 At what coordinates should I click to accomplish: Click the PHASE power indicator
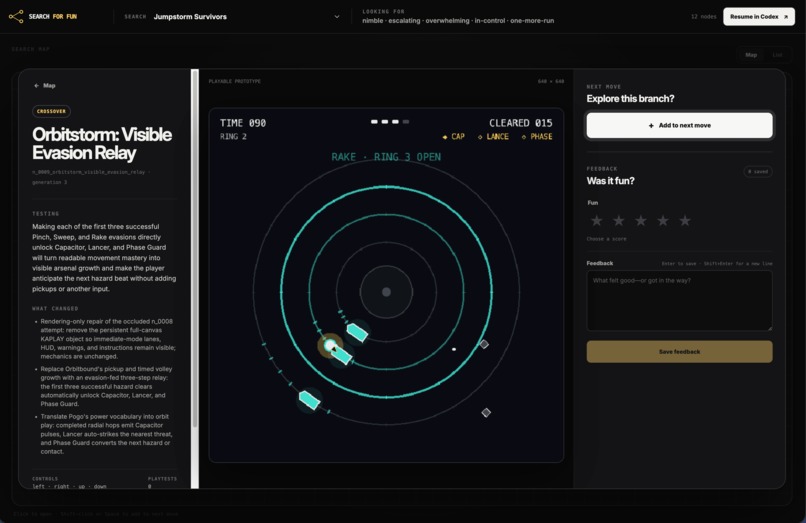coord(537,137)
